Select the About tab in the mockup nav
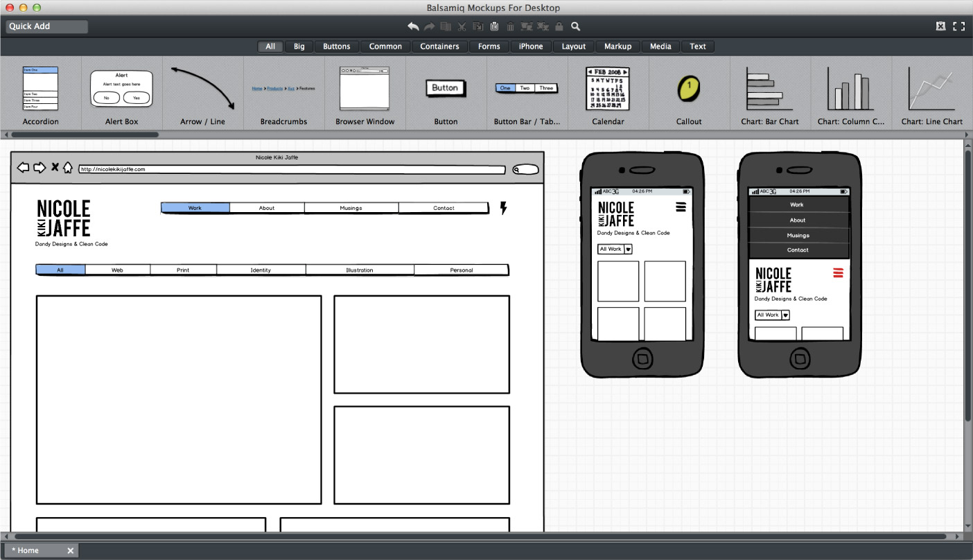Image resolution: width=973 pixels, height=560 pixels. pos(267,208)
